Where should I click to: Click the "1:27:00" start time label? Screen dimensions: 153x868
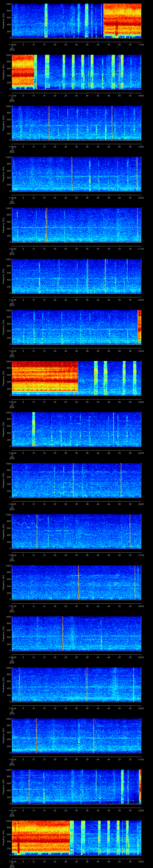tap(12, 606)
